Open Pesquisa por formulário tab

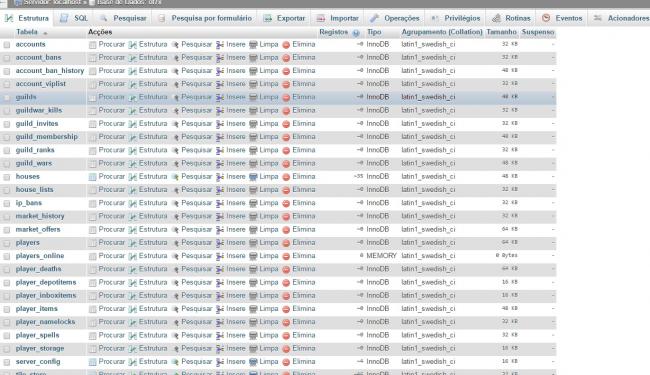click(205, 18)
